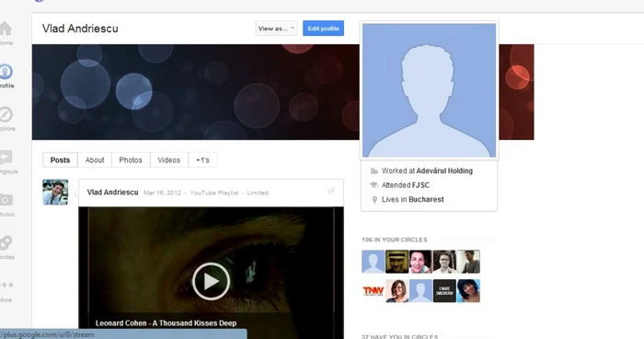The height and width of the screenshot is (339, 644).
Task: Switch to the Posts tab
Action: click(x=60, y=160)
